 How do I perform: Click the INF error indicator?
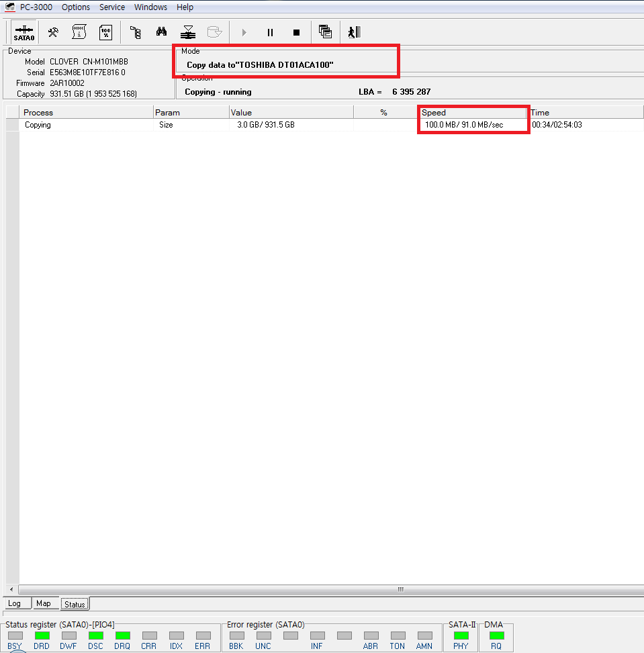coord(317,636)
